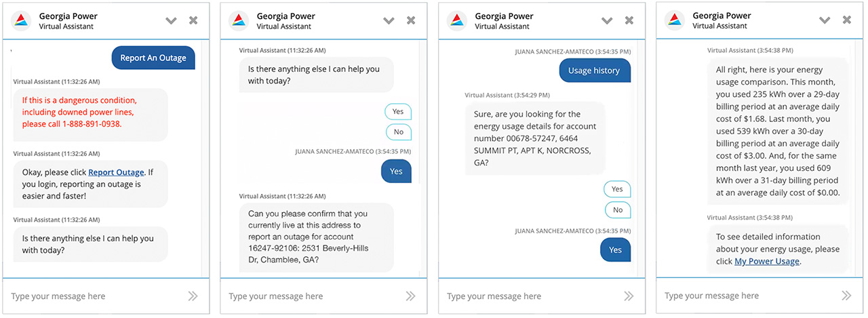Focus the message field in first chat window
868x318 pixels.
point(95,296)
